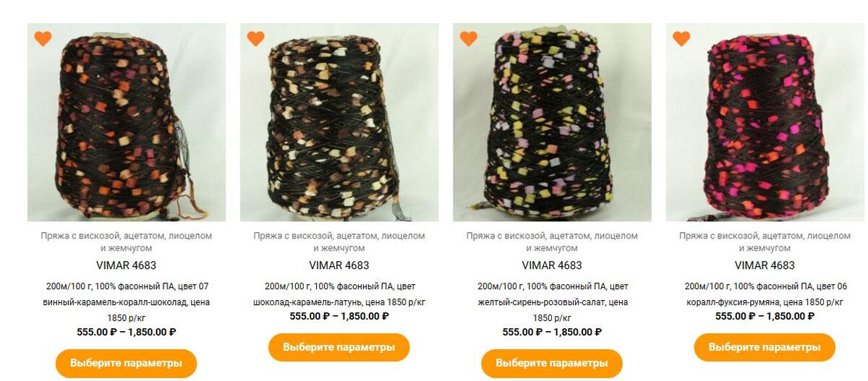This screenshot has width=868, height=381.
Task: Choose parameters for chocolate-caramel-brass yarn
Action: click(339, 347)
